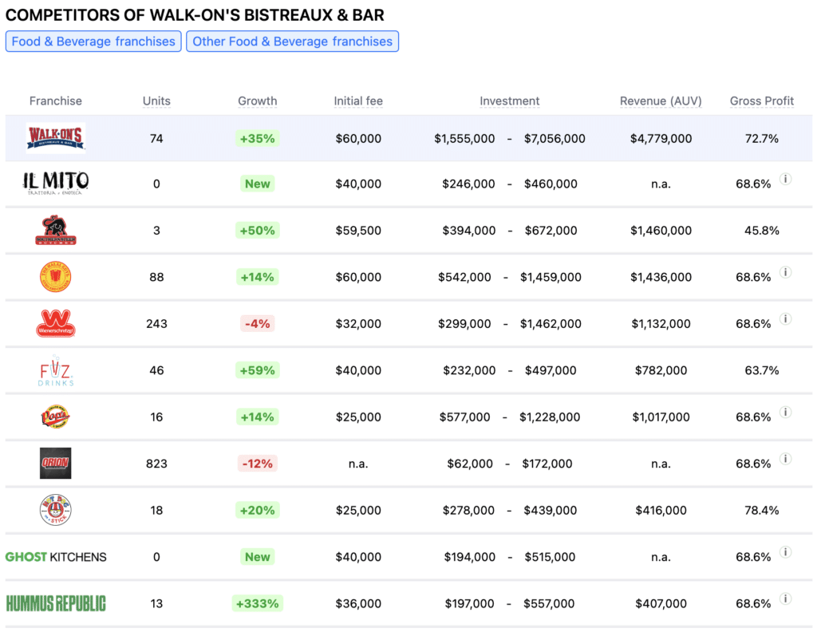Click the $1,017,000 revenue value
This screenshot has height=644, width=817.
point(661,417)
